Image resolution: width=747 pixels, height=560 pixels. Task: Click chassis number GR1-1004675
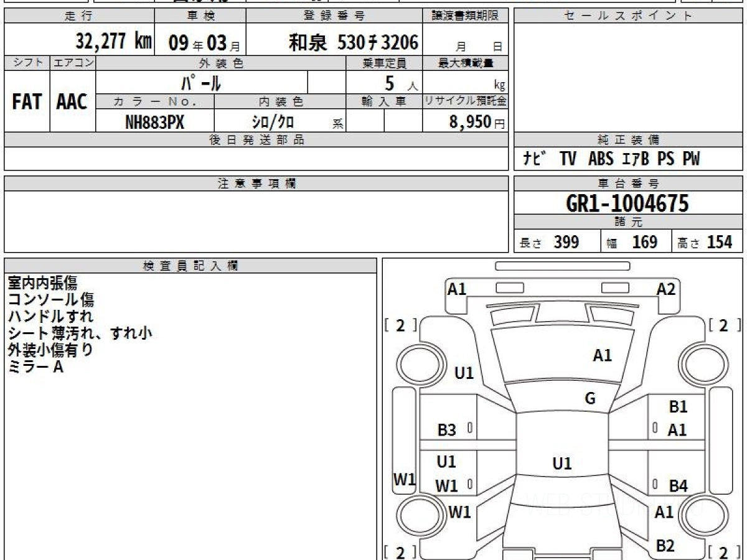627,203
